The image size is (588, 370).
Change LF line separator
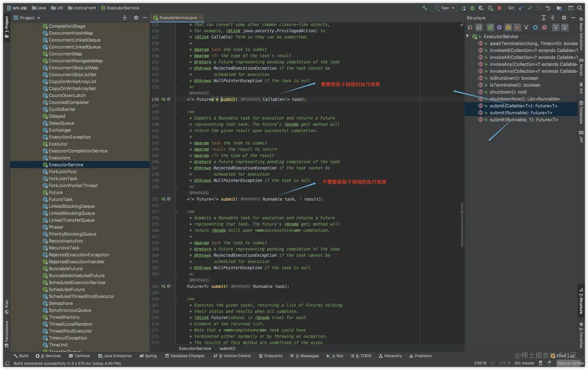tap(493, 363)
